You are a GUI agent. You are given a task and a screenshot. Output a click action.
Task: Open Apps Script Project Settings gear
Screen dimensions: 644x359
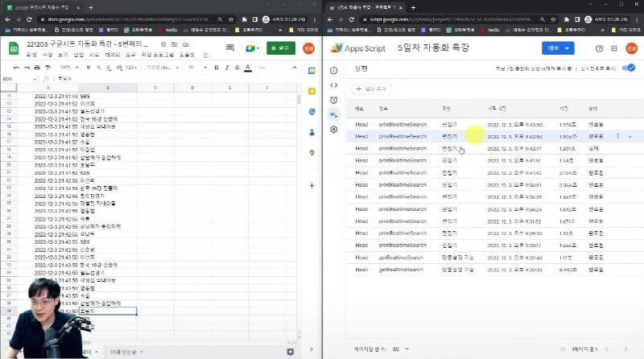(333, 130)
